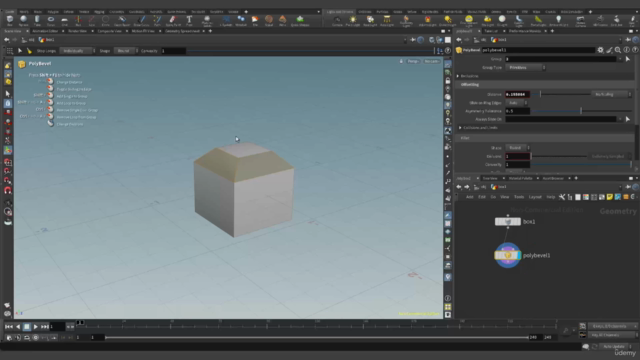Click the Auto Update button in status bar
Image resolution: width=640 pixels, height=360 pixels.
click(x=613, y=347)
